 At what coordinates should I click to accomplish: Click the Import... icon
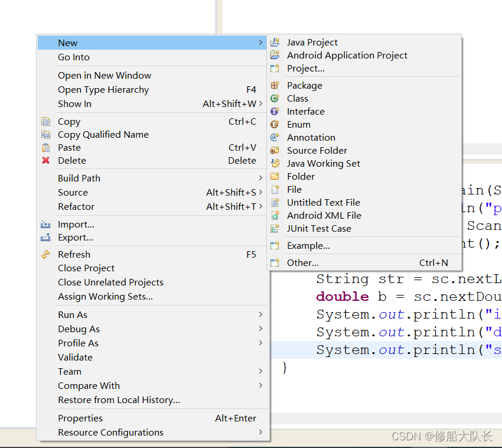pos(46,225)
